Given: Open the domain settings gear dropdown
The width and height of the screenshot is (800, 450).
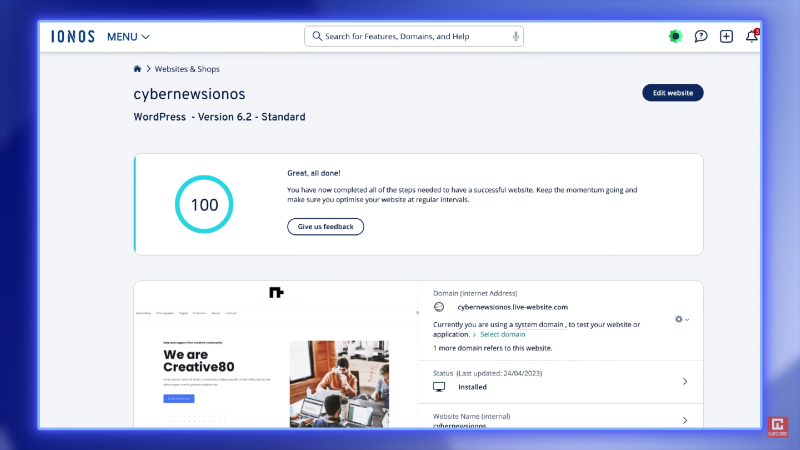Looking at the screenshot, I should coord(682,319).
